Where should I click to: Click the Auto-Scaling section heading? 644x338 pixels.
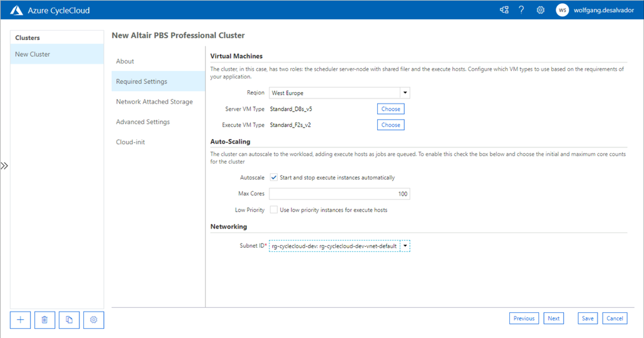coord(230,142)
